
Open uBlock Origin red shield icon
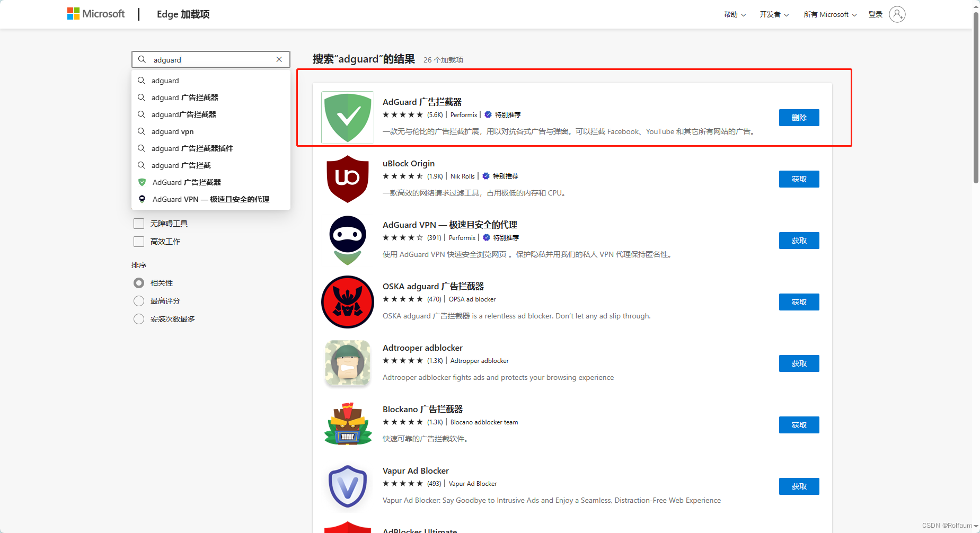pyautogui.click(x=348, y=179)
